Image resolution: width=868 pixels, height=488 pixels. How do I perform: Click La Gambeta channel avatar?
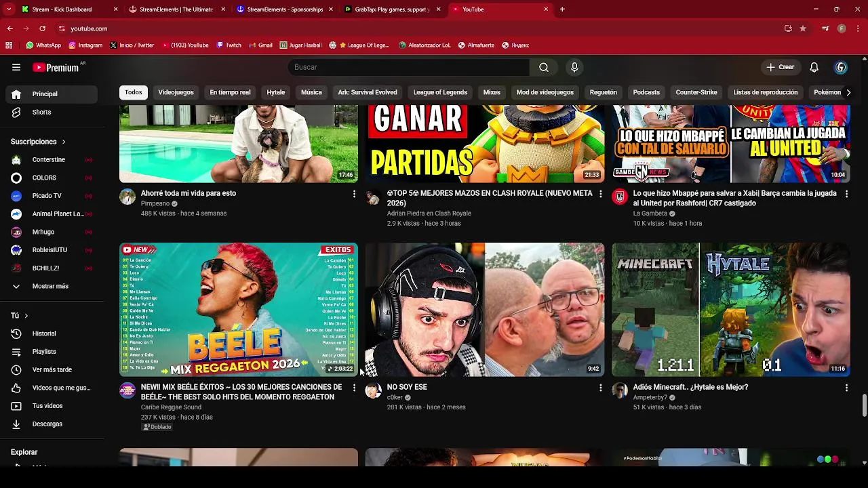click(620, 197)
